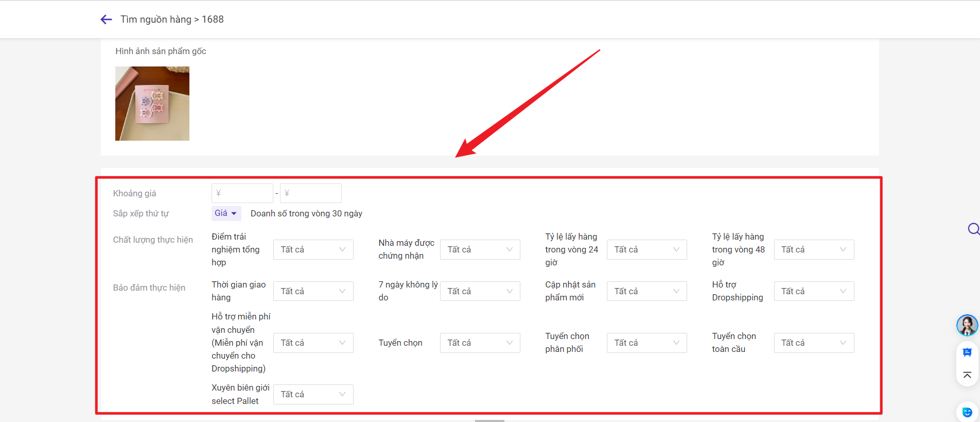Click the magnifier search icon on right edge
Image resolution: width=980 pixels, height=422 pixels.
[x=973, y=229]
